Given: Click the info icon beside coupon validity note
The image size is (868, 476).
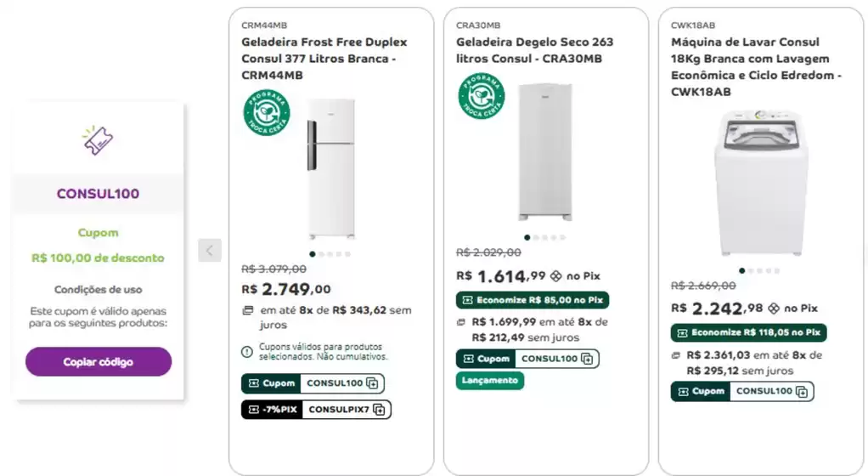Looking at the screenshot, I should (x=247, y=351).
